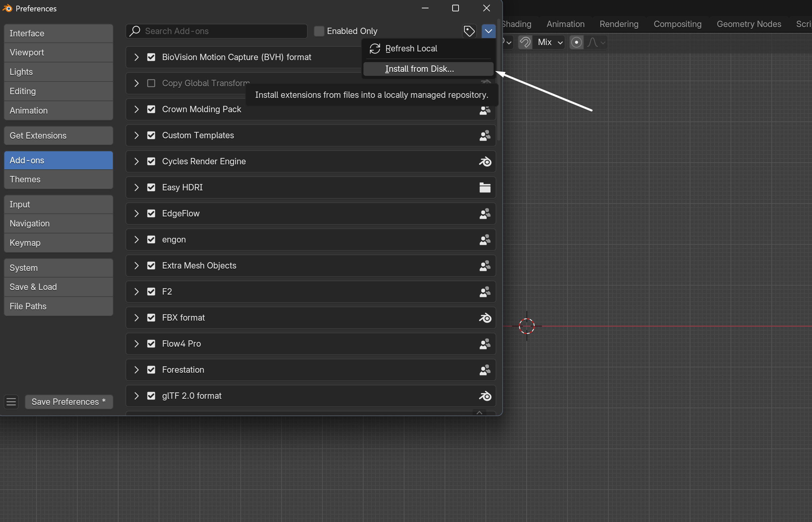The image size is (812, 522).
Task: Switch to Themes preferences section
Action: (59, 179)
